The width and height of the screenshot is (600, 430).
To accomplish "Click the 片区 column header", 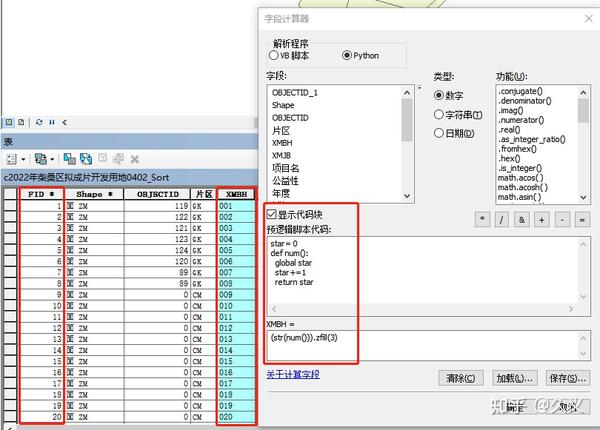I will pos(204,194).
